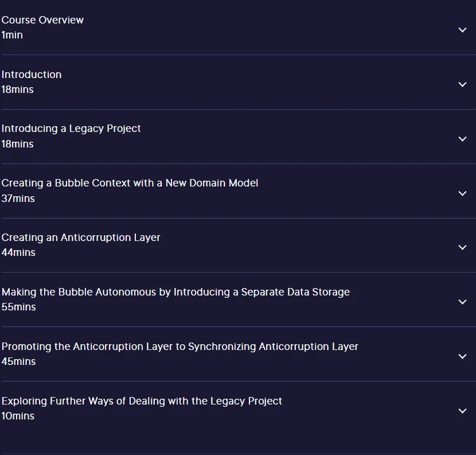Expand chevron for Promoting the Anticorruption Layer

[x=462, y=356]
